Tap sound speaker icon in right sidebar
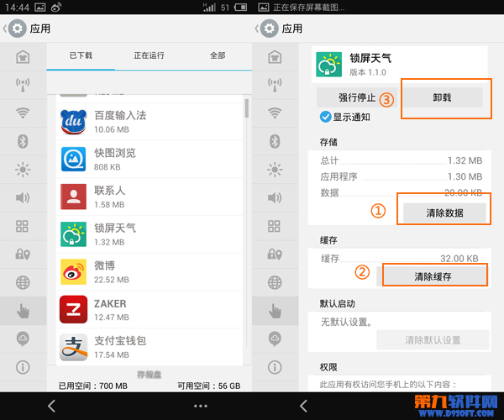The width and height of the screenshot is (504, 420). 275,198
